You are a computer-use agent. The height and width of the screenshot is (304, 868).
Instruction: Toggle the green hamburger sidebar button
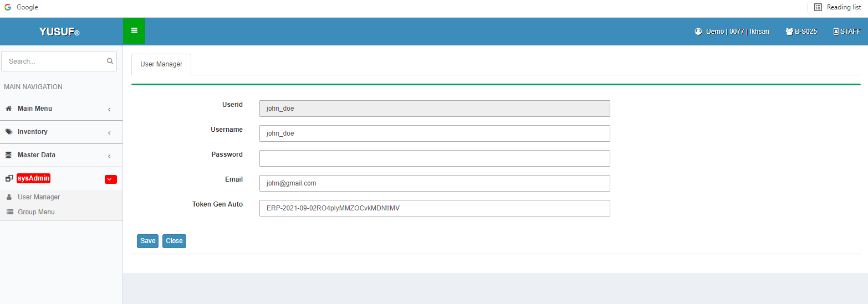[134, 30]
